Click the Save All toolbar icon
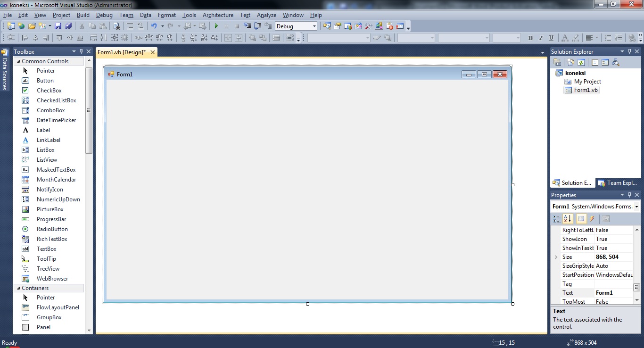 tap(68, 26)
